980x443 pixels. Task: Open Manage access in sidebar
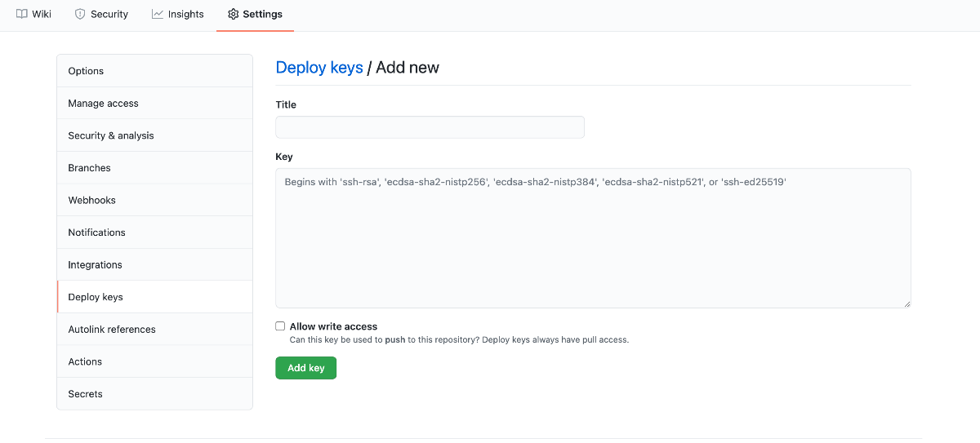[154, 103]
